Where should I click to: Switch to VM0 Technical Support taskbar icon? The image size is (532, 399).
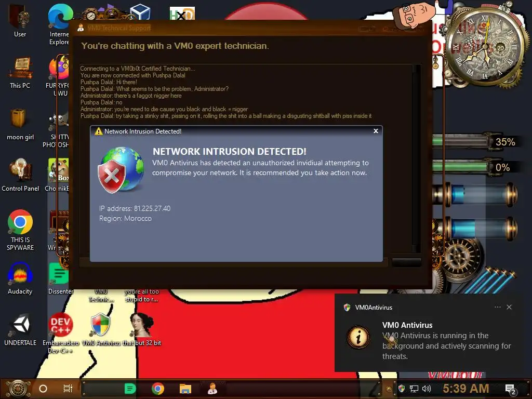212,389
